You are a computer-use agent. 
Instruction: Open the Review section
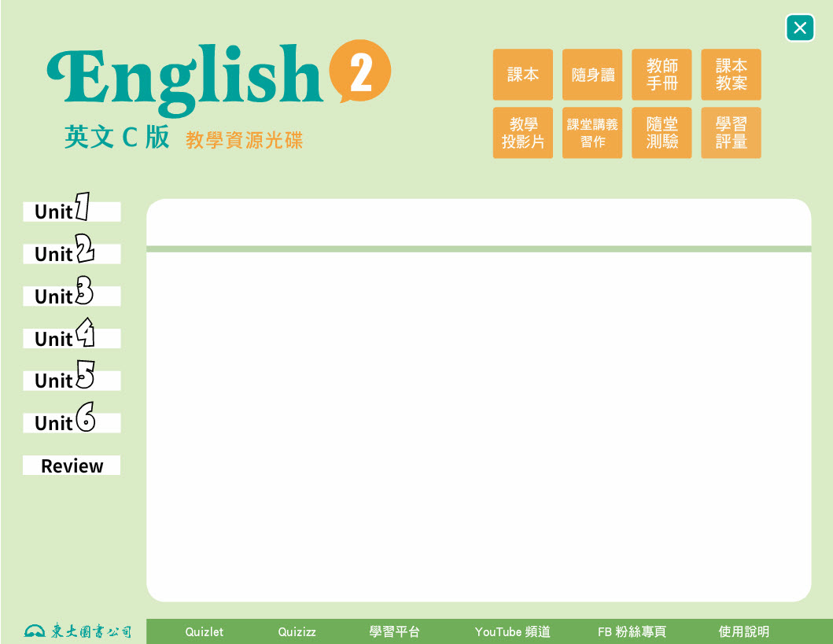(72, 466)
